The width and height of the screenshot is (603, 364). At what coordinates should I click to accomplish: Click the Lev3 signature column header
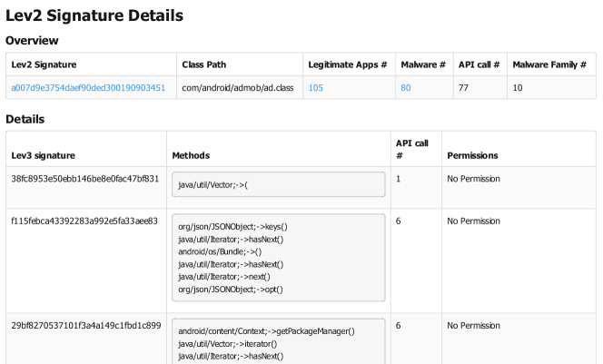coord(44,155)
